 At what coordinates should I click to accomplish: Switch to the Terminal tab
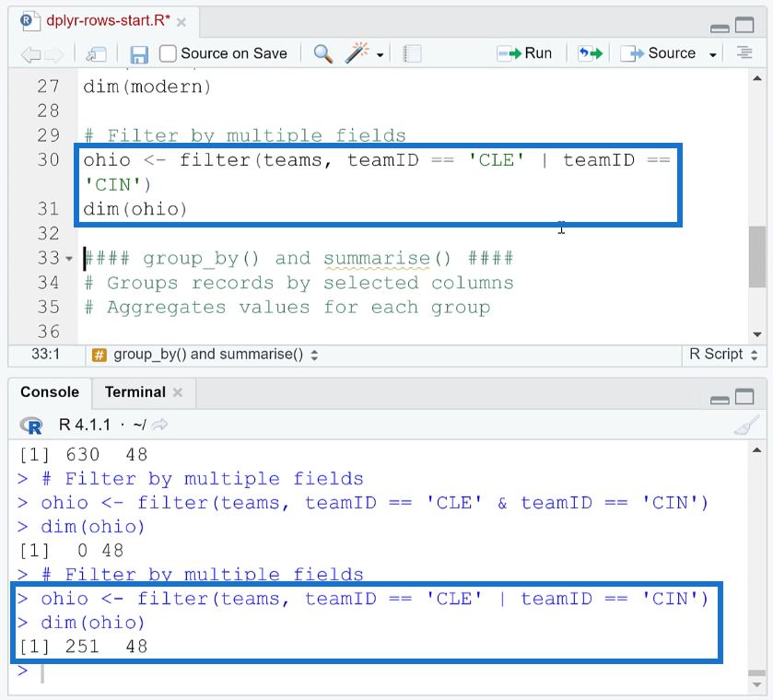[135, 391]
